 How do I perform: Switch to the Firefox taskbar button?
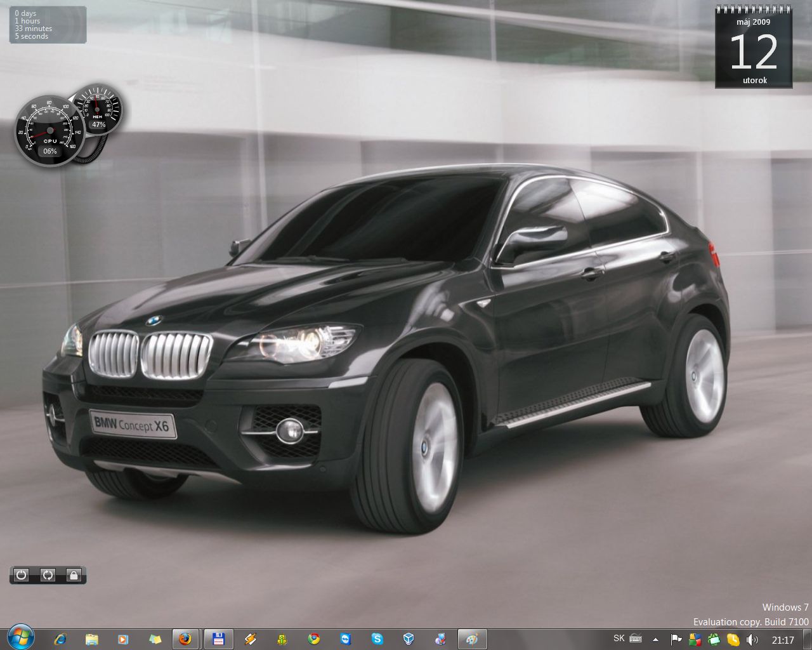tap(185, 639)
